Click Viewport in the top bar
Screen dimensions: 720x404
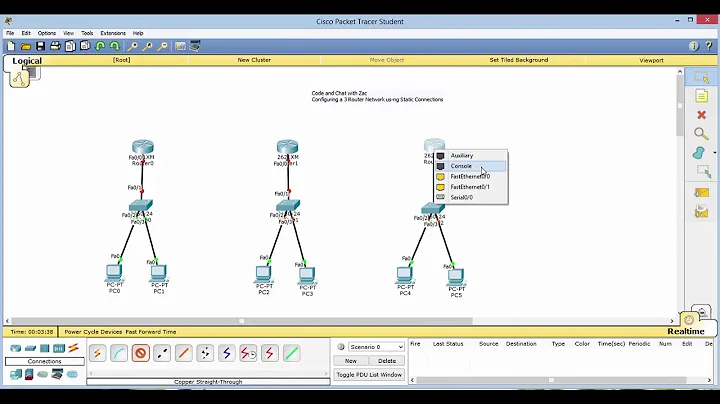click(x=651, y=60)
